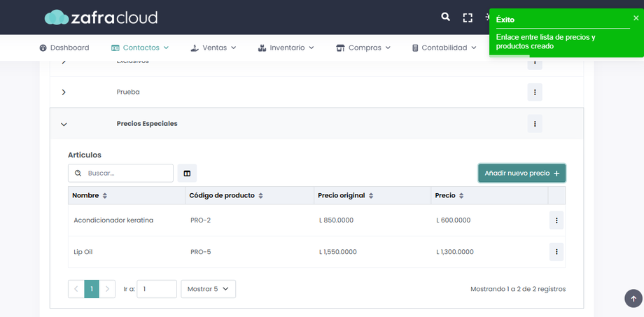Image resolution: width=644 pixels, height=317 pixels.
Task: Click the Ir a page number field
Action: pyautogui.click(x=156, y=289)
